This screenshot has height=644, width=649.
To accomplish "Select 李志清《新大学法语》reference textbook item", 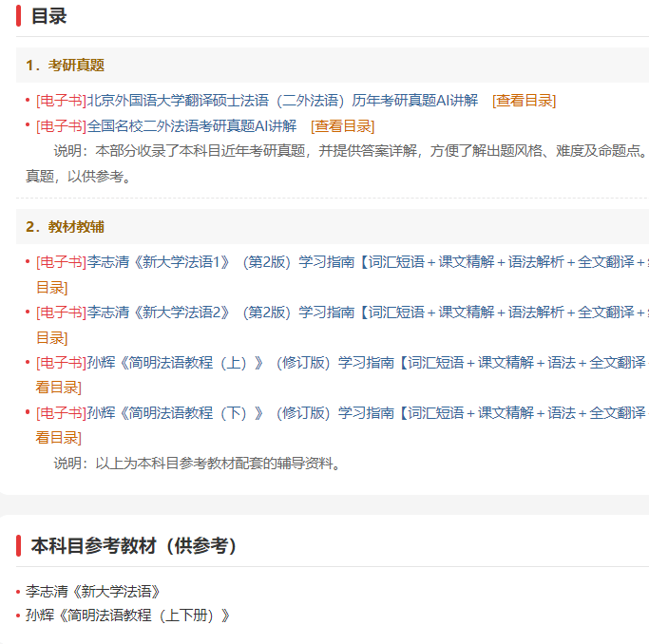I will click(93, 592).
